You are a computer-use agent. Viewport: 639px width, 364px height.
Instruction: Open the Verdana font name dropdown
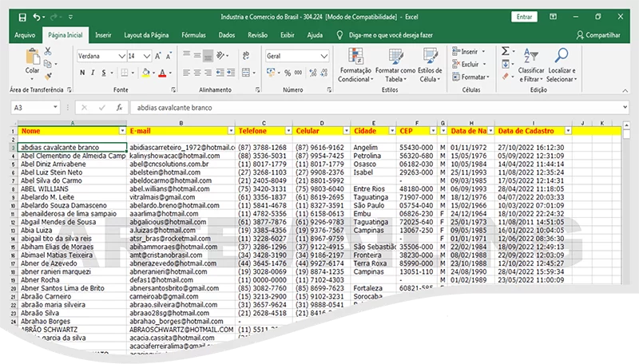[121, 56]
